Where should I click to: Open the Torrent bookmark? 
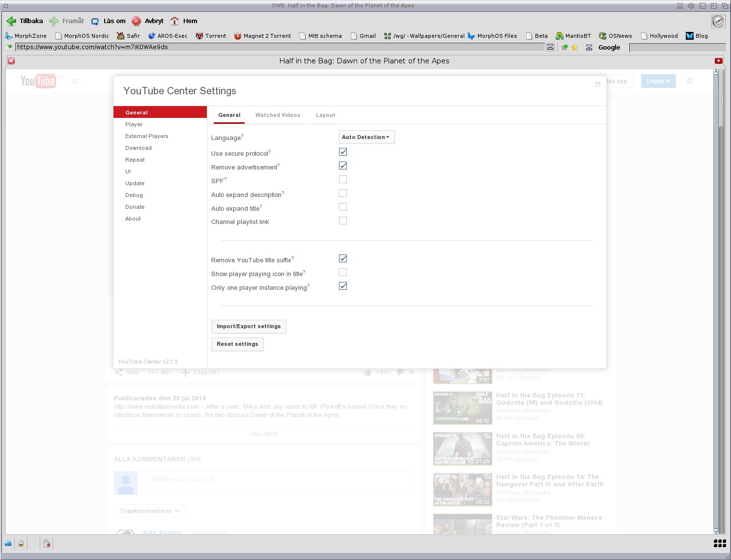pyautogui.click(x=211, y=36)
